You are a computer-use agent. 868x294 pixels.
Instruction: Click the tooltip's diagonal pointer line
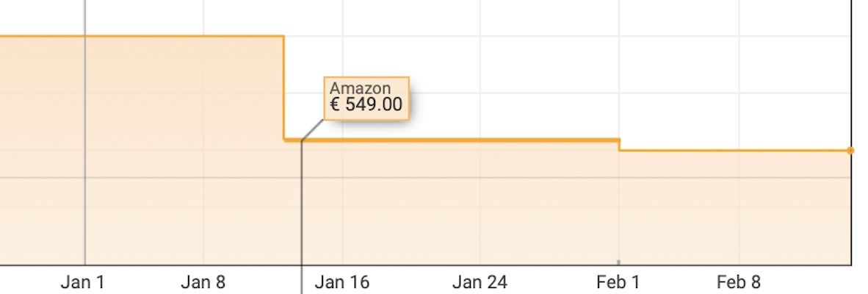pyautogui.click(x=312, y=129)
